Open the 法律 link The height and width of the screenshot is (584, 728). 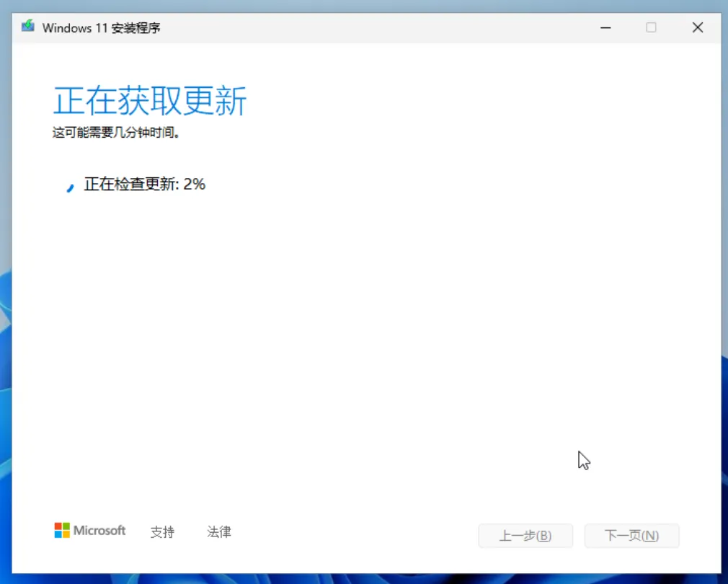219,531
